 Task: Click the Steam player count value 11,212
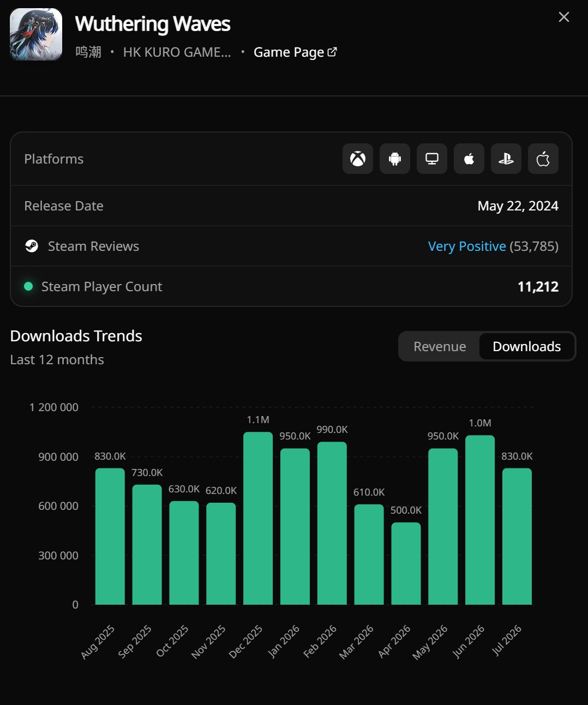click(x=538, y=287)
